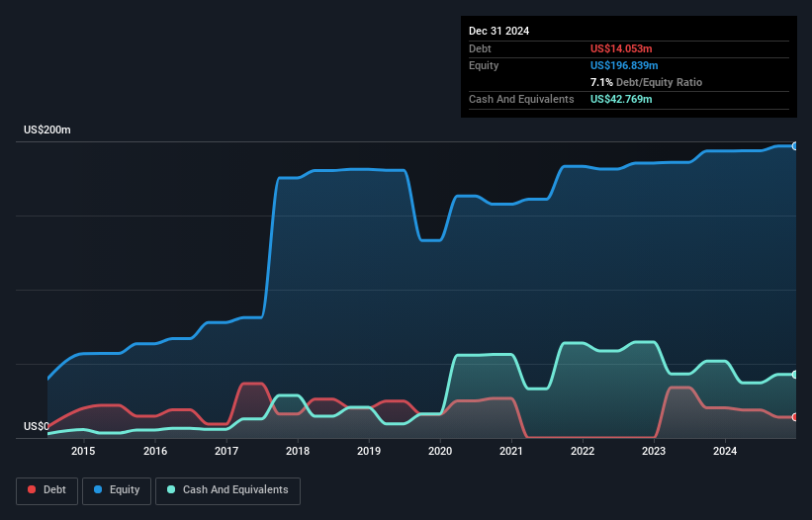Select the Equity endpoint marker at Dec 2024
This screenshot has height=520, width=812.
795,146
